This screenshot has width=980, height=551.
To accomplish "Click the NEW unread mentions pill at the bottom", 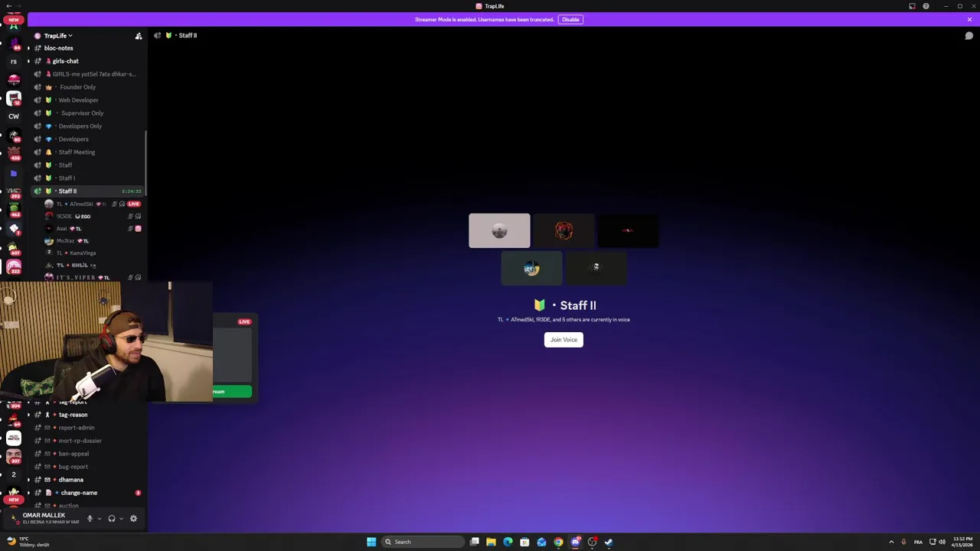I will (13, 499).
